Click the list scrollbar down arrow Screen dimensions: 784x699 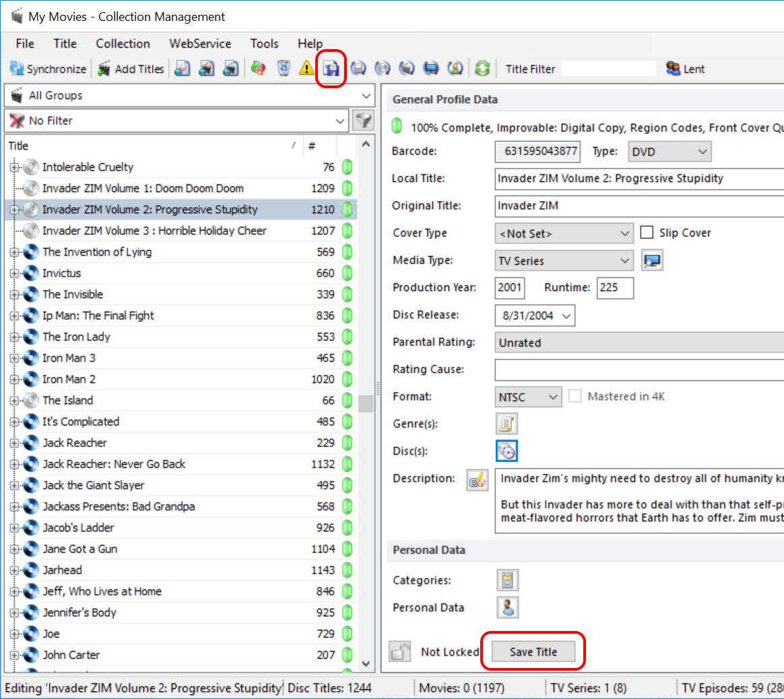(x=366, y=663)
